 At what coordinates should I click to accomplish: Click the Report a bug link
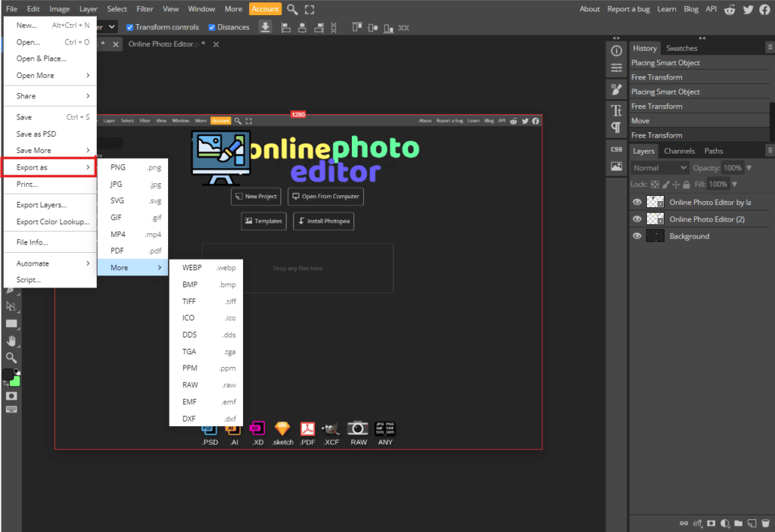coord(630,8)
